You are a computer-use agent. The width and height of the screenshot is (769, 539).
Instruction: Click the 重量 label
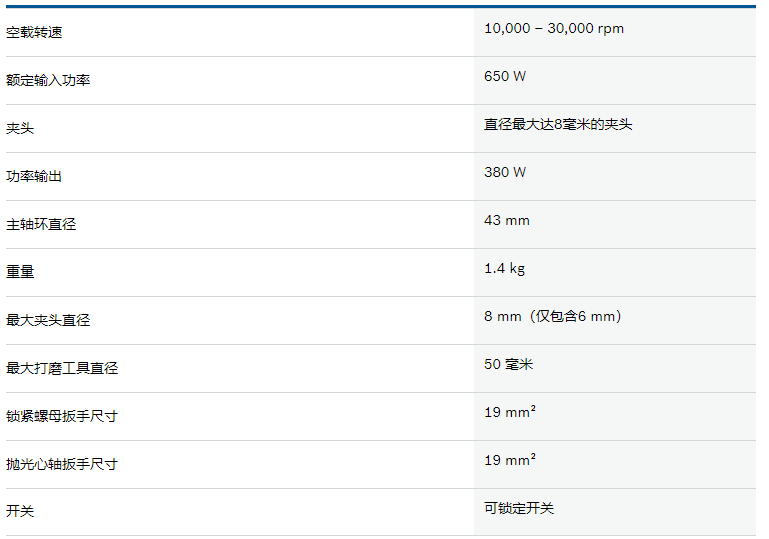click(x=20, y=272)
